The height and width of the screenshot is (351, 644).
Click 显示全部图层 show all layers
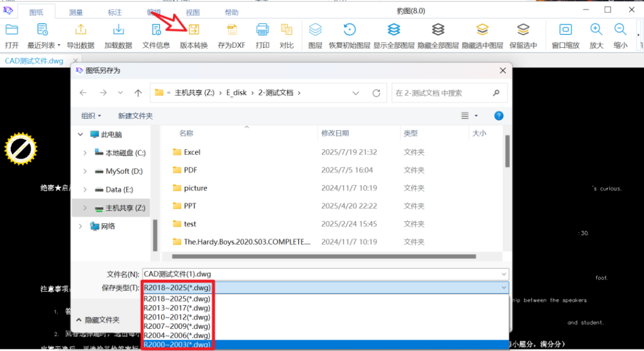point(394,30)
